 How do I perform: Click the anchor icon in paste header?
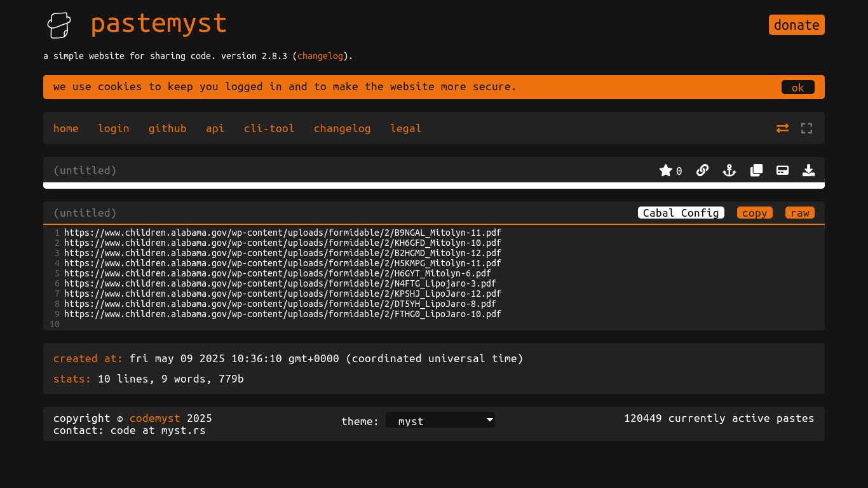[x=729, y=170]
